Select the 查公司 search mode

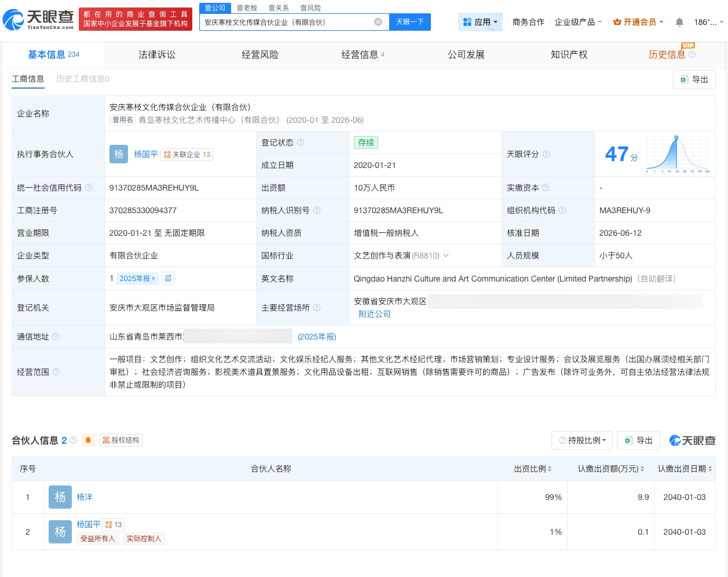click(x=215, y=8)
